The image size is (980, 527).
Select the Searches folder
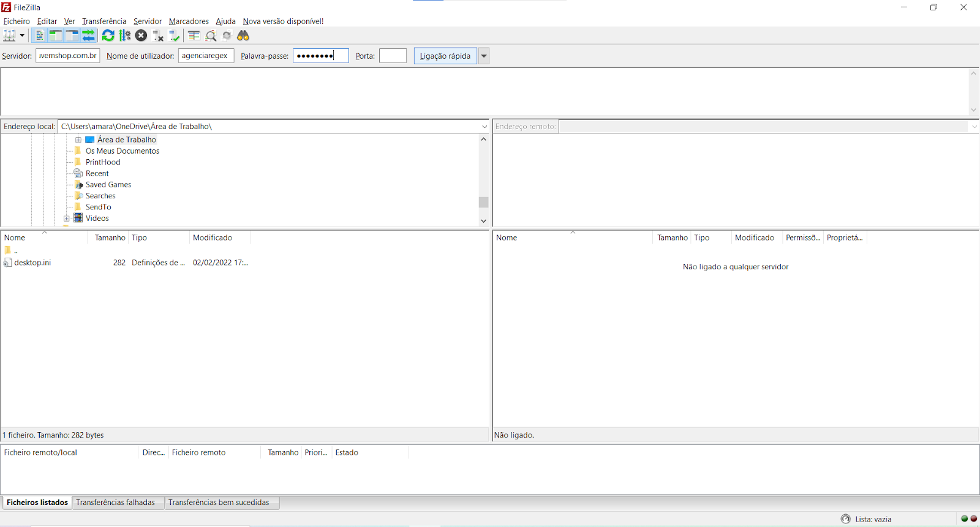[x=100, y=196]
